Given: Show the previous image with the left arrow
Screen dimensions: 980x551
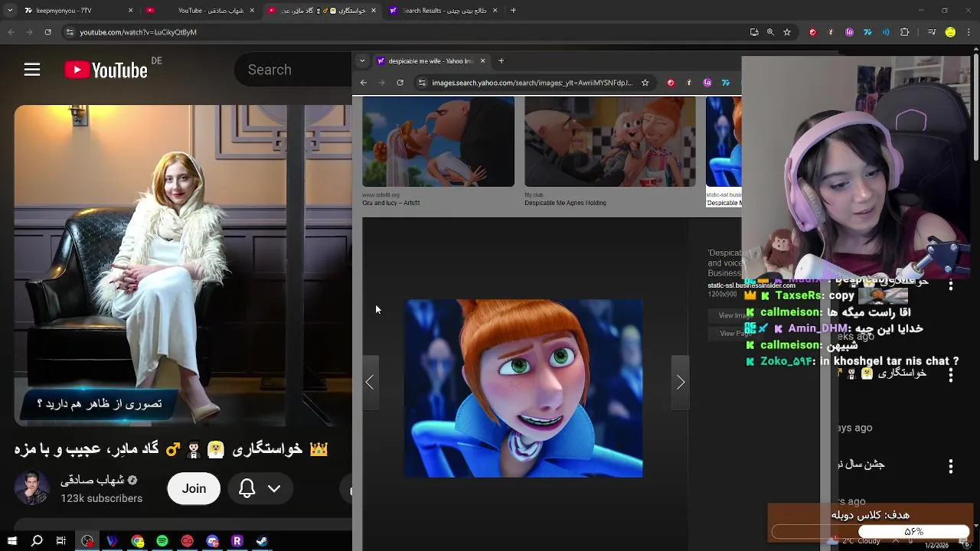Looking at the screenshot, I should point(370,383).
